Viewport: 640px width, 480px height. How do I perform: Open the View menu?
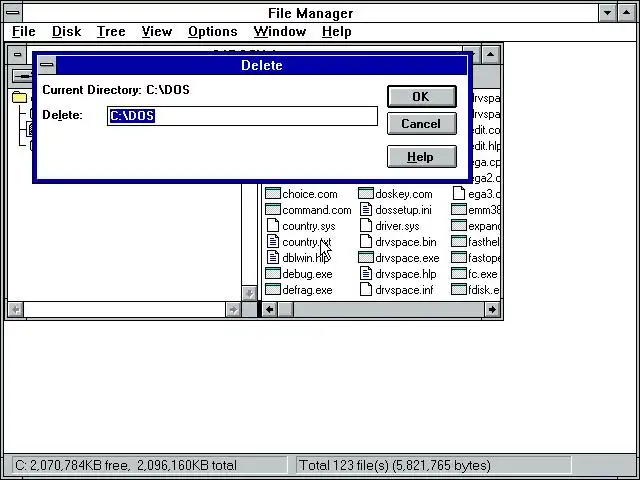click(x=157, y=31)
